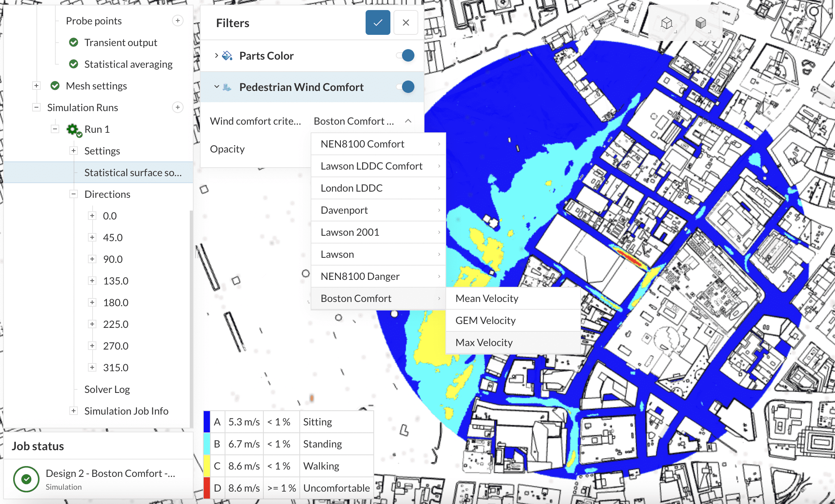Image resolution: width=835 pixels, height=504 pixels.
Task: Select Lawson LDDC Comfort criterion
Action: point(371,166)
